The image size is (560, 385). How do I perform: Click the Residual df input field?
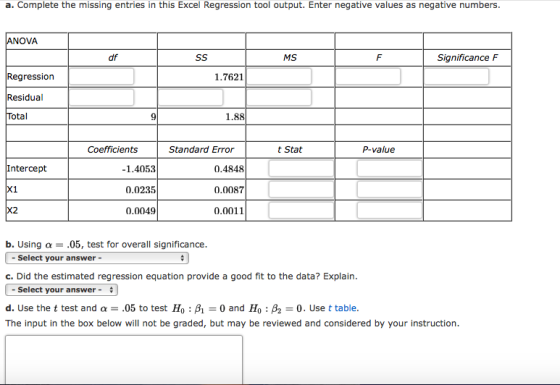[101, 98]
